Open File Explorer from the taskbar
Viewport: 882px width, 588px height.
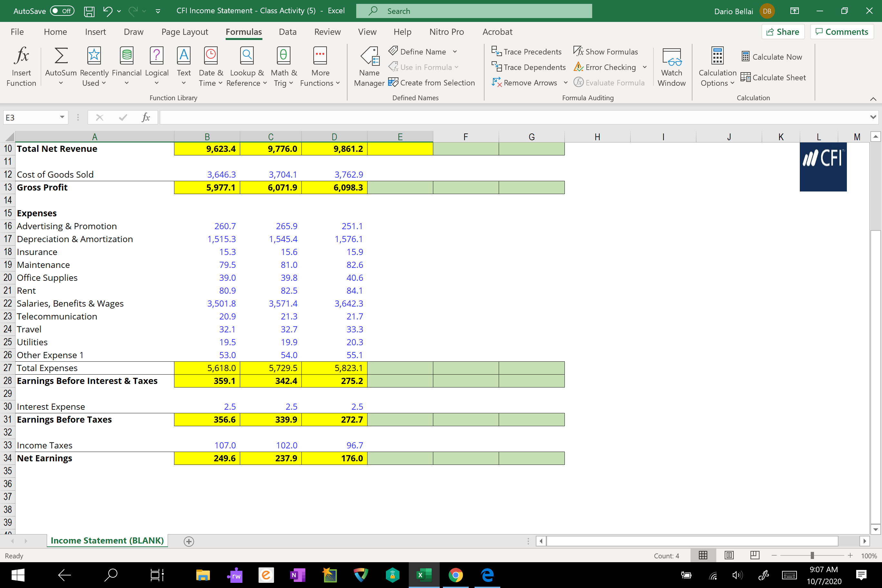203,575
